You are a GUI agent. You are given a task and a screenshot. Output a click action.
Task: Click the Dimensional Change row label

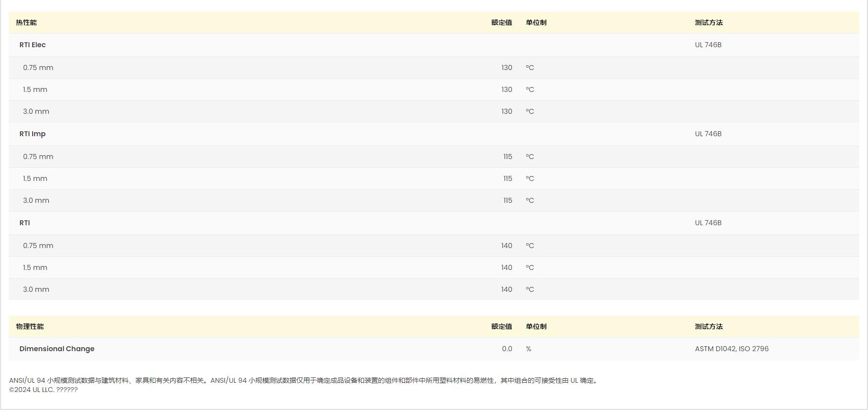pyautogui.click(x=57, y=349)
